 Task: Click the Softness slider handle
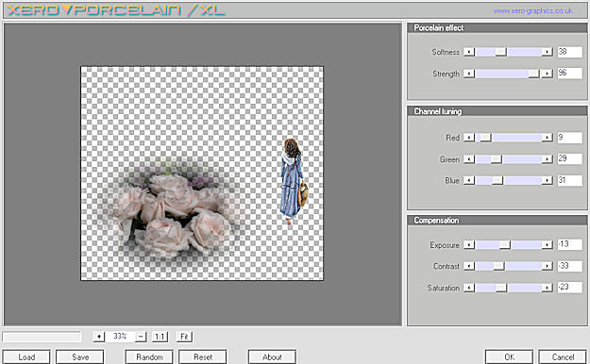pyautogui.click(x=500, y=52)
